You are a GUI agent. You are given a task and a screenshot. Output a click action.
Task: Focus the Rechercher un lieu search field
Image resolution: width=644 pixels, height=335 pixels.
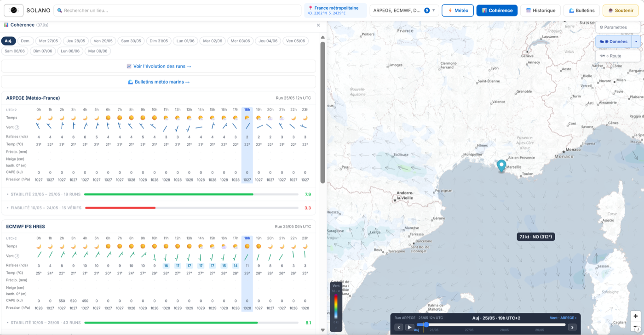coord(178,11)
